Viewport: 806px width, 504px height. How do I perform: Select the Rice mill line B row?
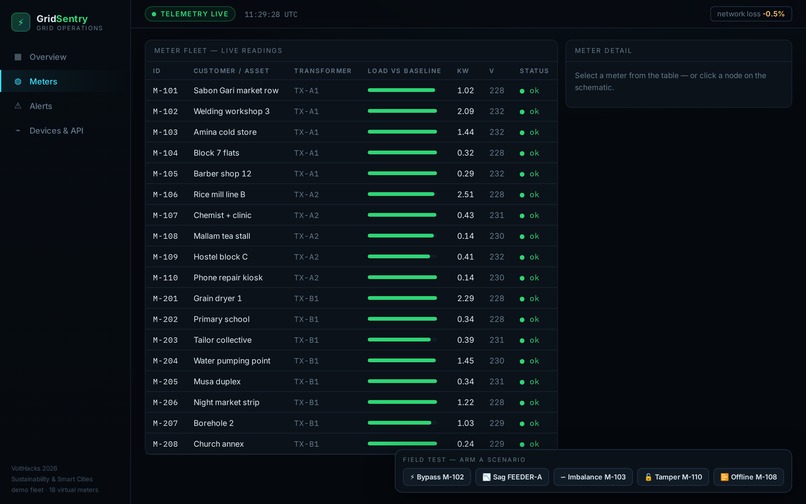[351, 194]
